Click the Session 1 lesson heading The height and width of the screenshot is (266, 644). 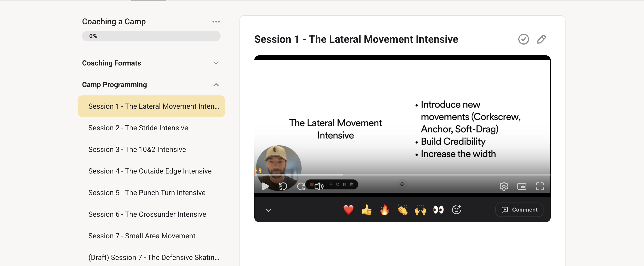356,39
